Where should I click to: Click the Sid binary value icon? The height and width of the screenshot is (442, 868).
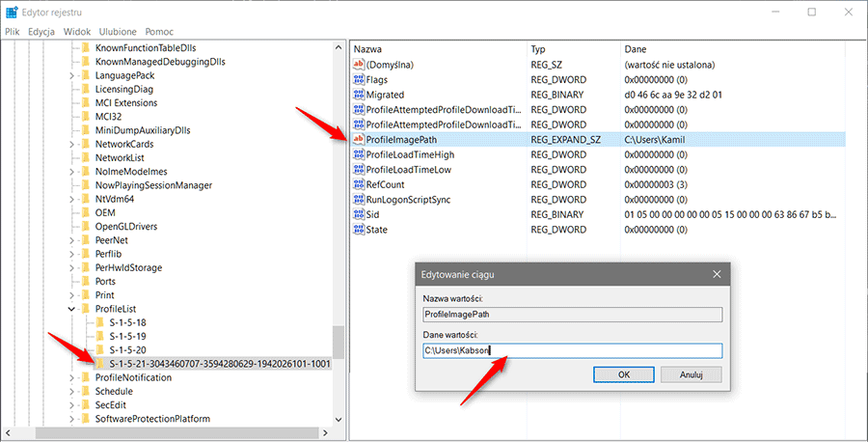(x=359, y=214)
